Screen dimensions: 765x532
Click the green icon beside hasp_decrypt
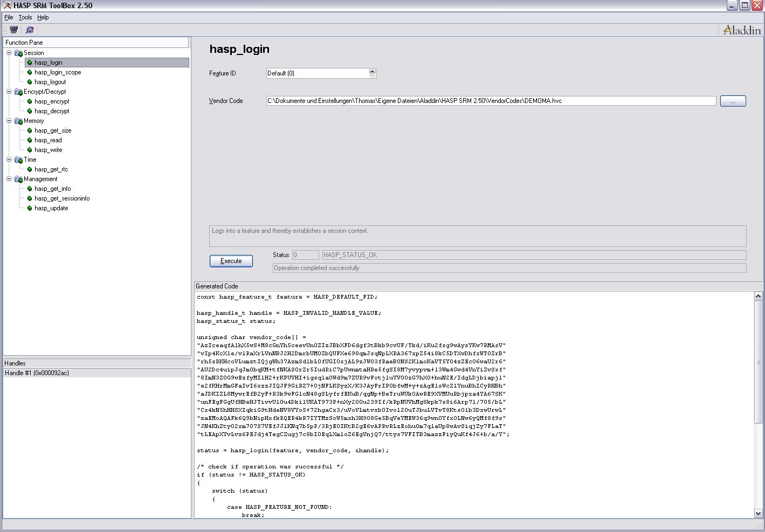pos(30,111)
